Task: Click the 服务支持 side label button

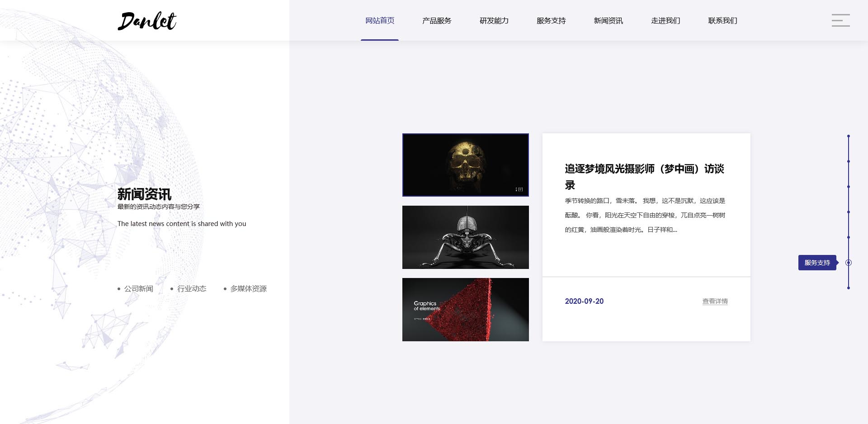Action: click(x=817, y=263)
